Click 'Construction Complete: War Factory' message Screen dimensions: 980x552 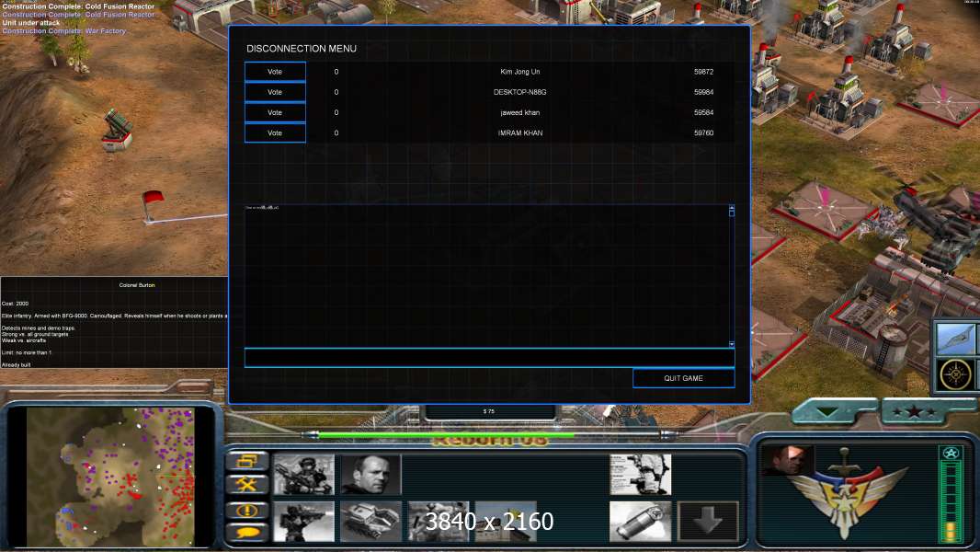click(64, 30)
